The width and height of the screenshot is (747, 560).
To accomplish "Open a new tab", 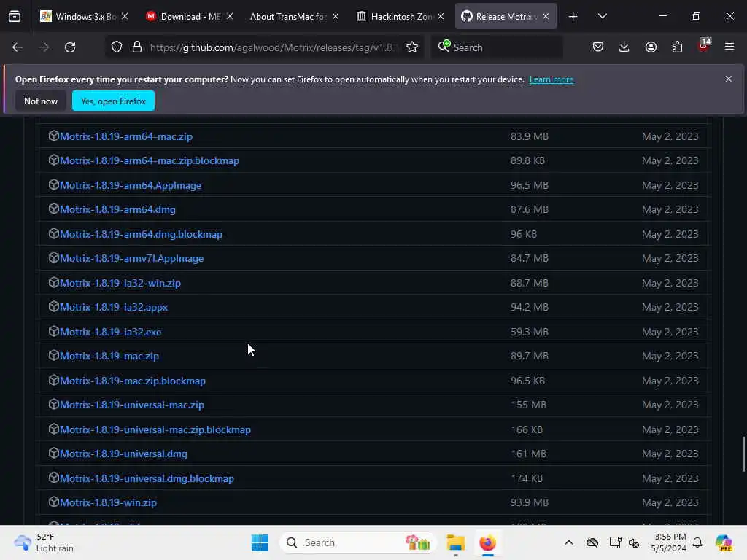I will (573, 17).
